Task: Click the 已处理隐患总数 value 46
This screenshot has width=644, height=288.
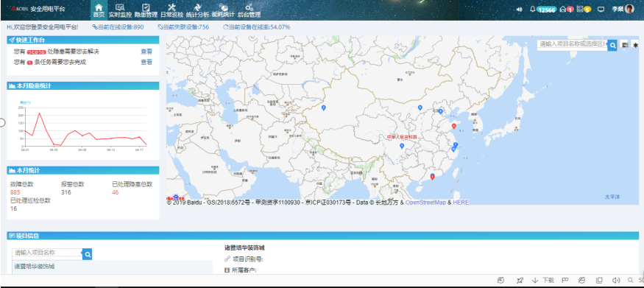Action: 116,192
